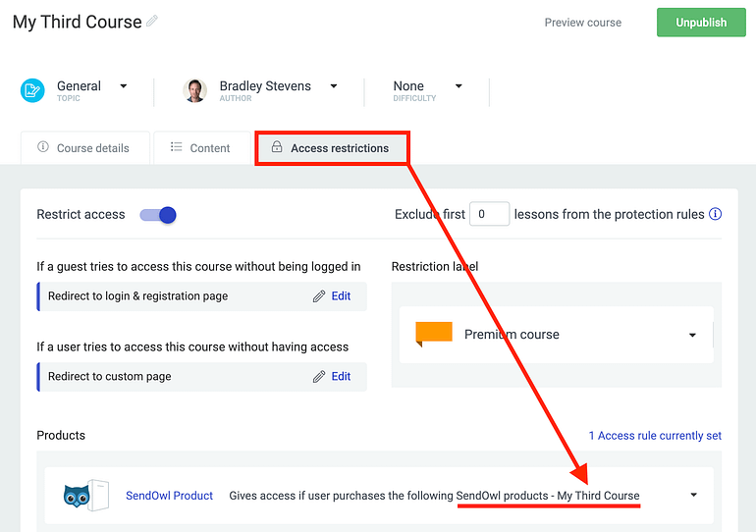Open the General topic dropdown
This screenshot has height=532, width=756.
pos(124,85)
